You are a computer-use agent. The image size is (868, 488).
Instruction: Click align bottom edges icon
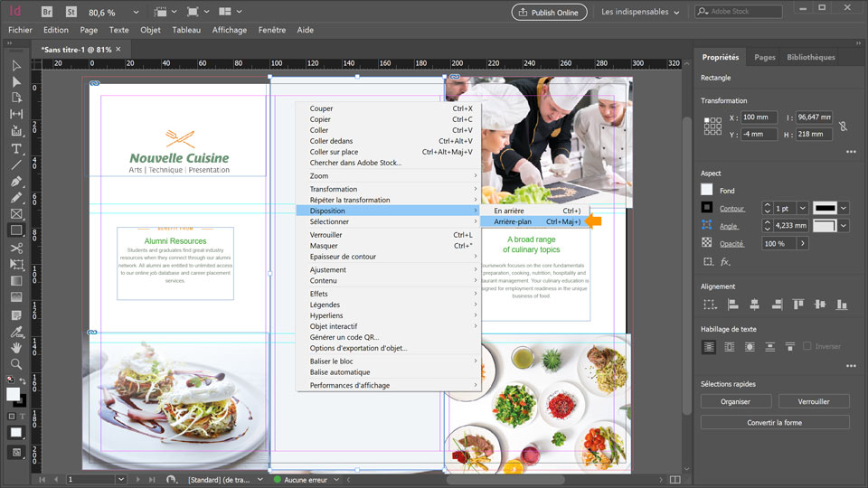(x=842, y=305)
